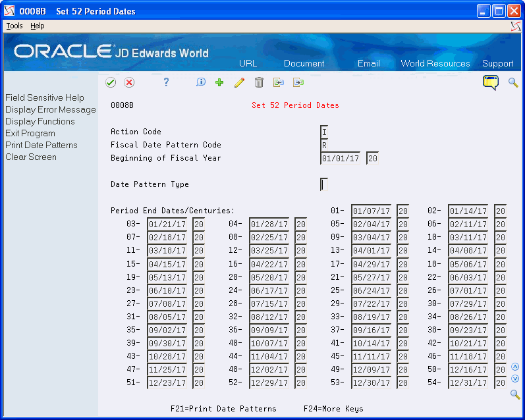The height and width of the screenshot is (420, 525).
Task: Open the Tools menu
Action: (14, 26)
